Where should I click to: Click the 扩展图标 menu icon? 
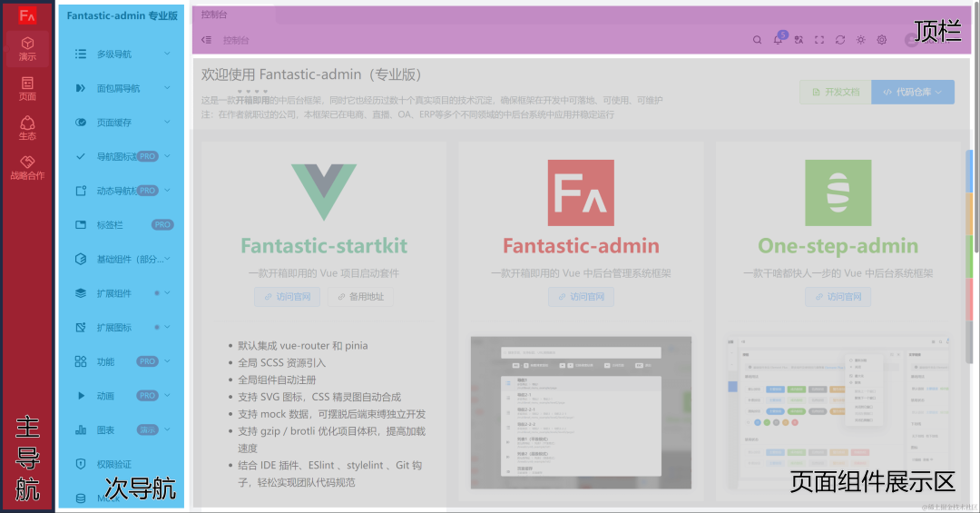coord(81,327)
